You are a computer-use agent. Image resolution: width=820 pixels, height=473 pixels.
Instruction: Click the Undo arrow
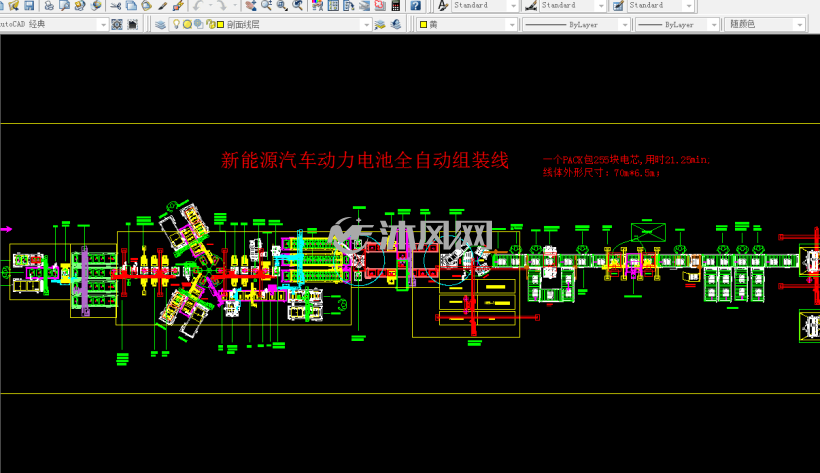198,5
